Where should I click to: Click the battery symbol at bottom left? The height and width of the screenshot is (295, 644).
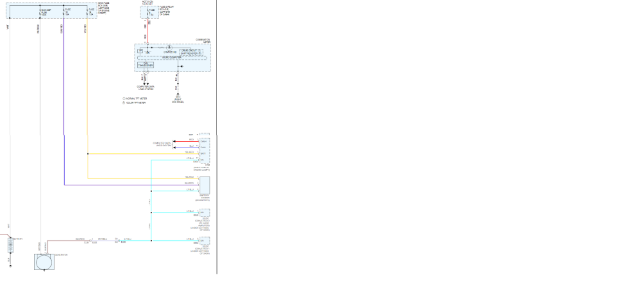click(10, 245)
